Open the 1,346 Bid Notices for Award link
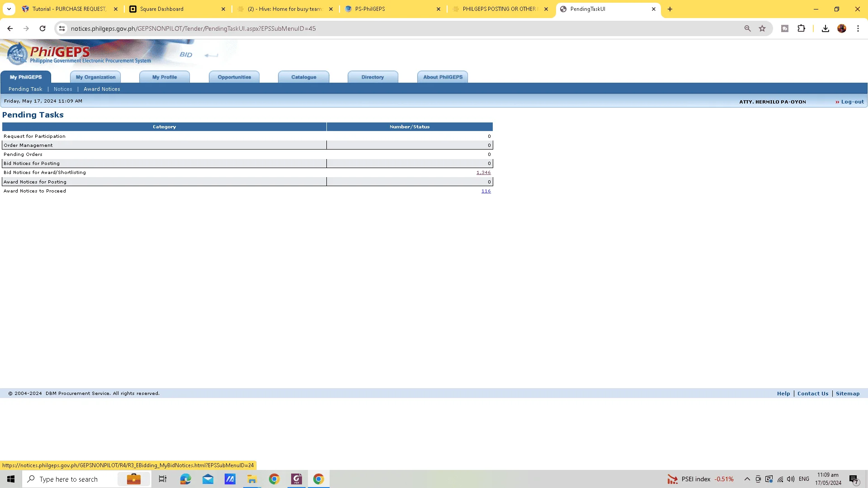This screenshot has height=488, width=868. click(483, 173)
